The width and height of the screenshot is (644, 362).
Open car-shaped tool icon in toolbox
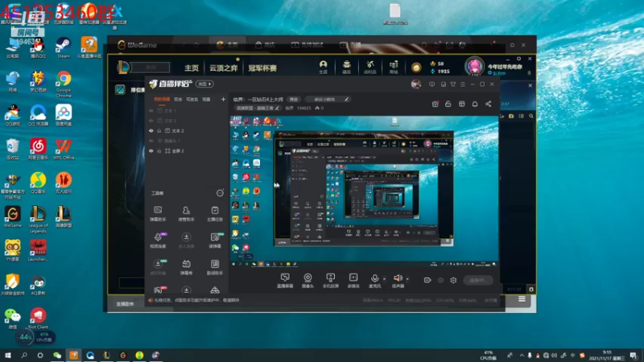pyautogui.click(x=214, y=290)
